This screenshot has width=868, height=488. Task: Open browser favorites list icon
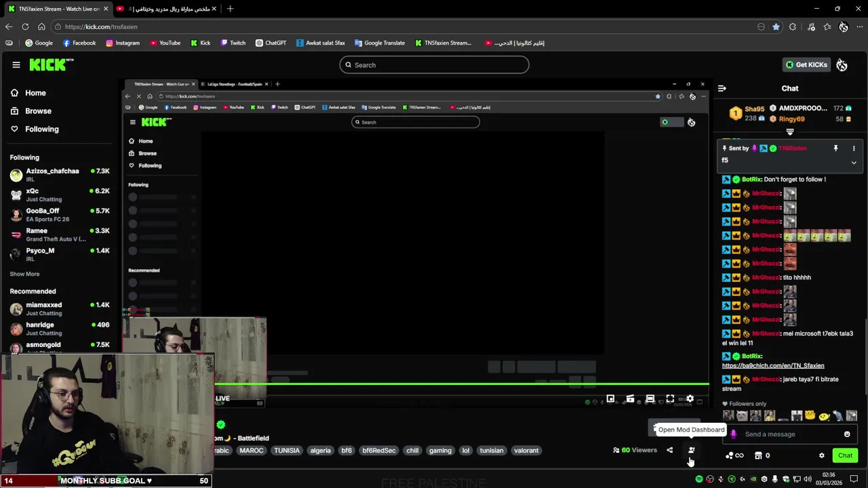pos(827,26)
